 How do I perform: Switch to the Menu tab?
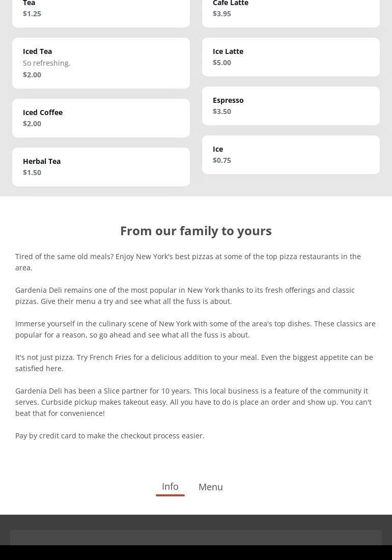tap(211, 487)
